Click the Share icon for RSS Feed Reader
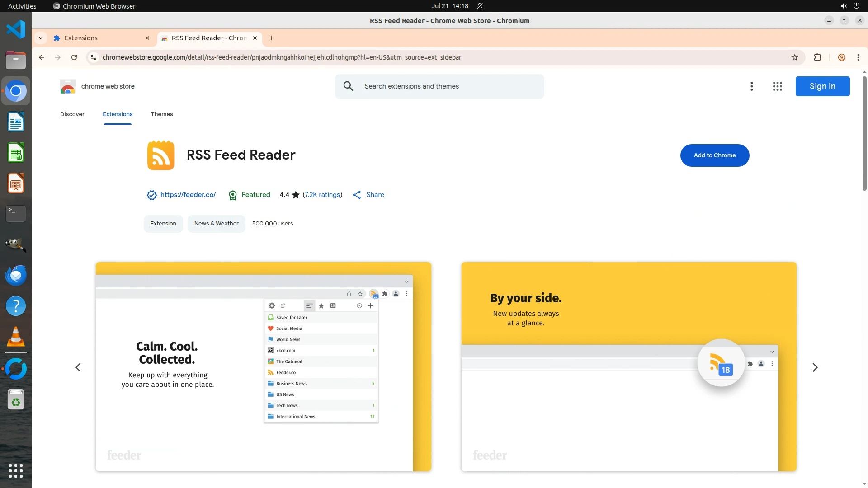868x488 pixels. click(x=357, y=195)
